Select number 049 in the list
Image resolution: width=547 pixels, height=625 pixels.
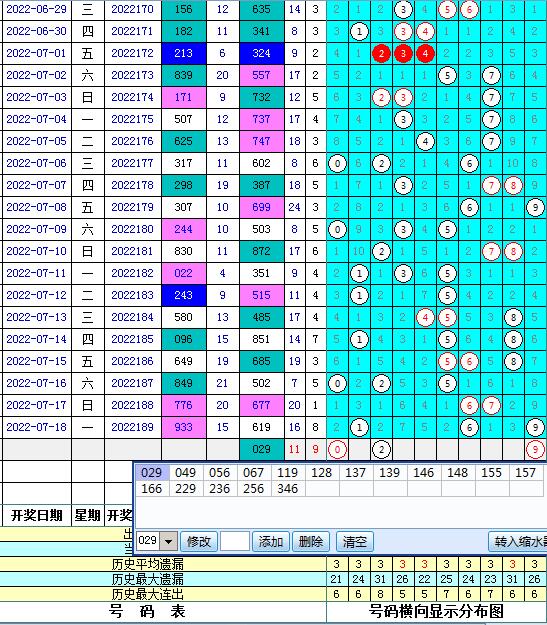185,472
